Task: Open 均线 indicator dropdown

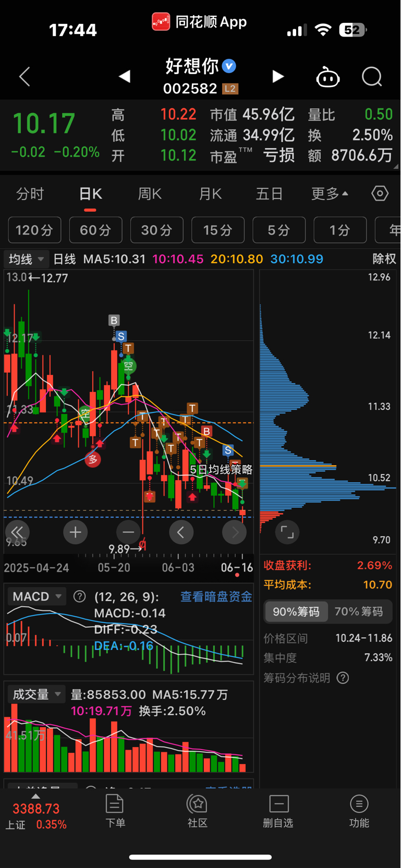Action: tap(27, 259)
